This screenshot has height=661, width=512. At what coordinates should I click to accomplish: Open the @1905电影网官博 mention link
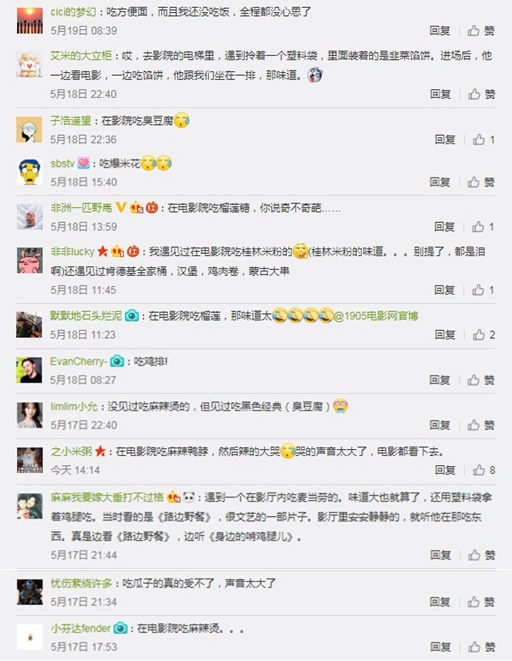pyautogui.click(x=376, y=316)
